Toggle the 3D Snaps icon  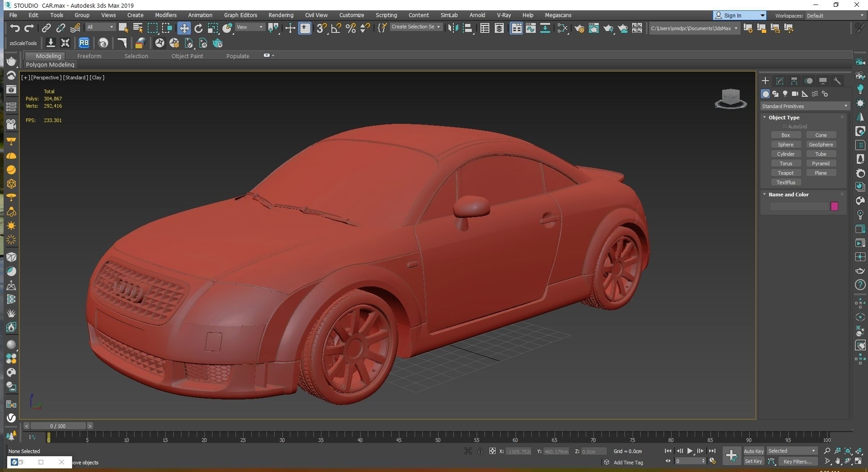[321, 28]
